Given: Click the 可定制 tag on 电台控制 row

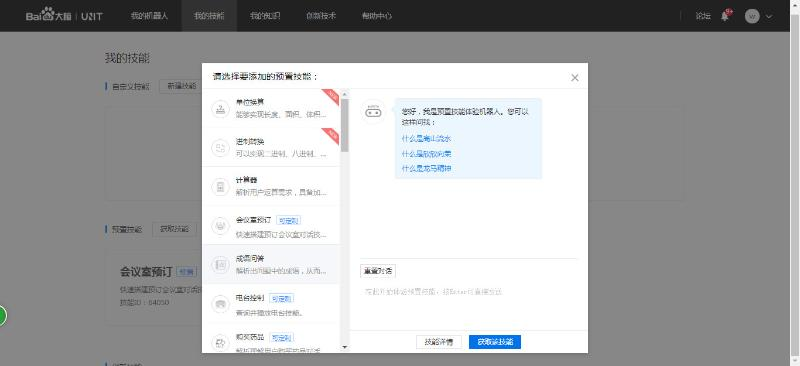Looking at the screenshot, I should [281, 299].
